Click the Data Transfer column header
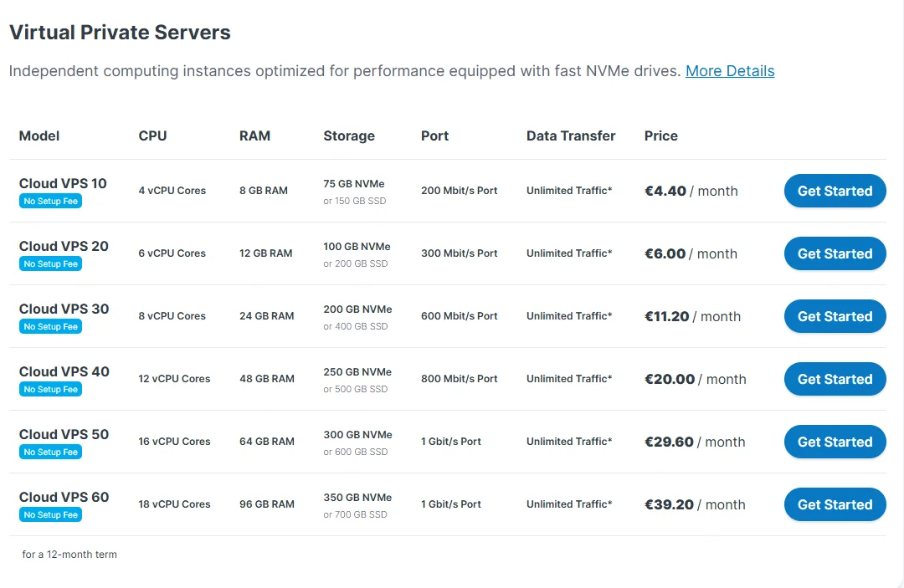The width and height of the screenshot is (904, 588). point(571,135)
